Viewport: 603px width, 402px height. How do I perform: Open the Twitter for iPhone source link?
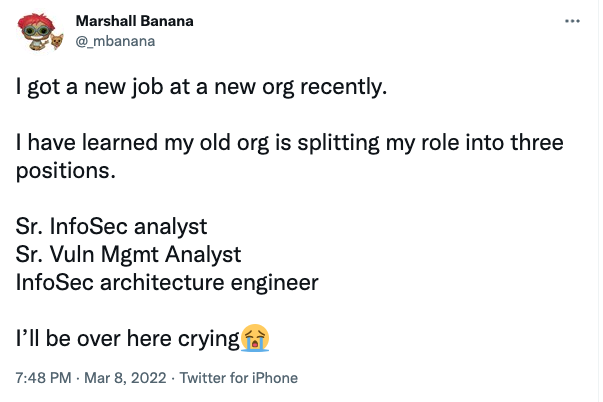[x=238, y=379]
